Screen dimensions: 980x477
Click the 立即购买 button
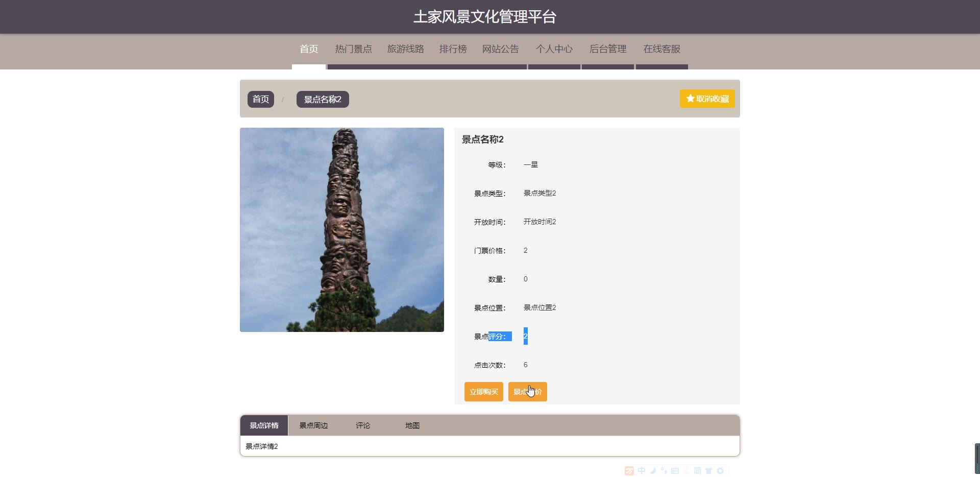484,392
